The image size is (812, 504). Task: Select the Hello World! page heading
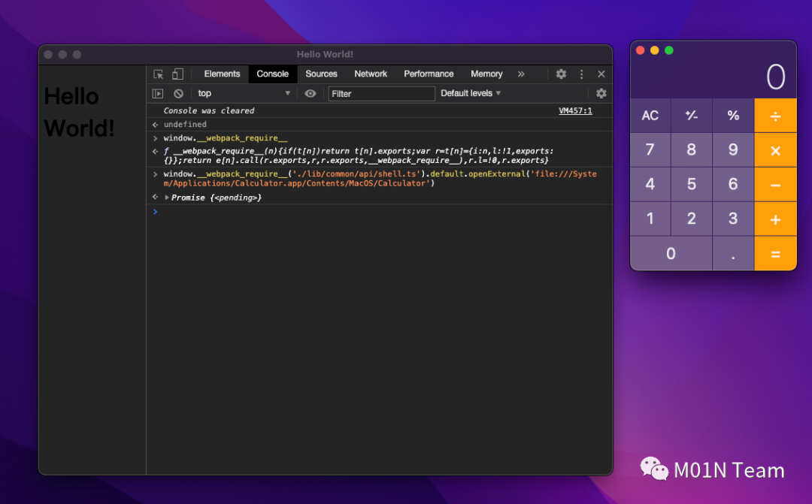point(79,112)
